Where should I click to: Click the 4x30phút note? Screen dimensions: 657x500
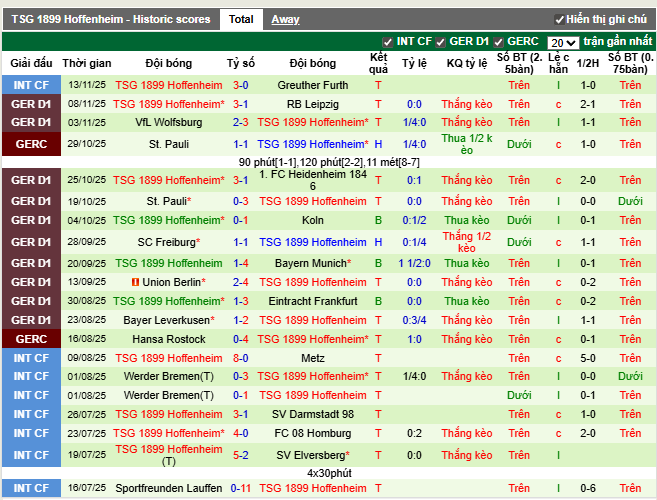click(329, 473)
